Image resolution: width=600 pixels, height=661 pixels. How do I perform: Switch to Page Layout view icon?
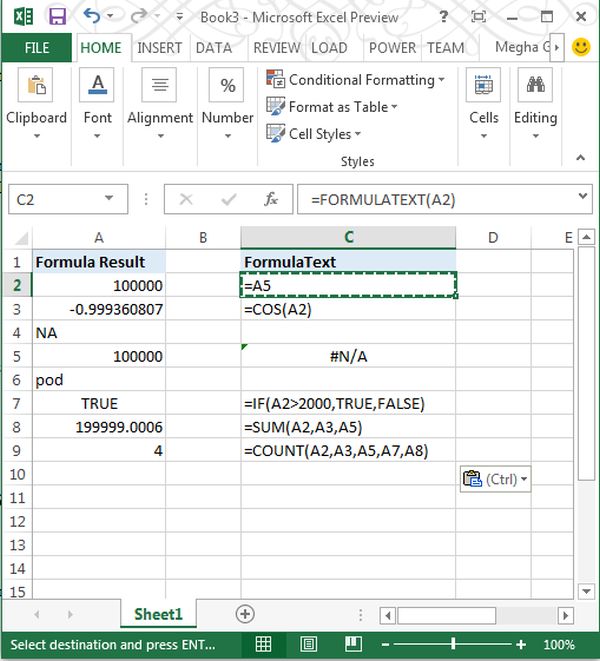click(309, 644)
